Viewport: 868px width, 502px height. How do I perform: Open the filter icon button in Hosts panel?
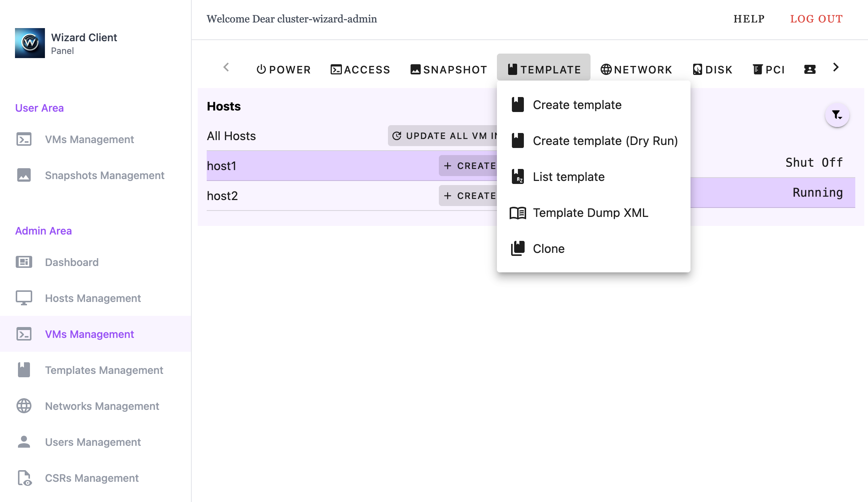click(837, 115)
